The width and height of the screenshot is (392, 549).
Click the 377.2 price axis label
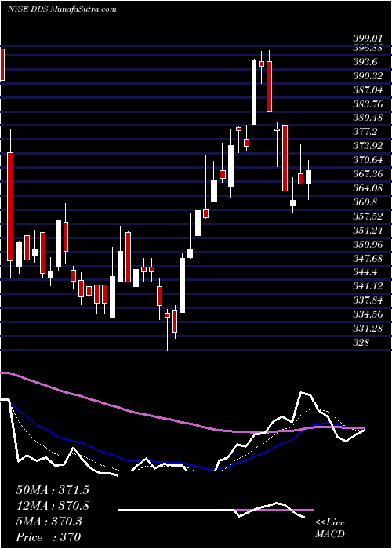pos(365,132)
